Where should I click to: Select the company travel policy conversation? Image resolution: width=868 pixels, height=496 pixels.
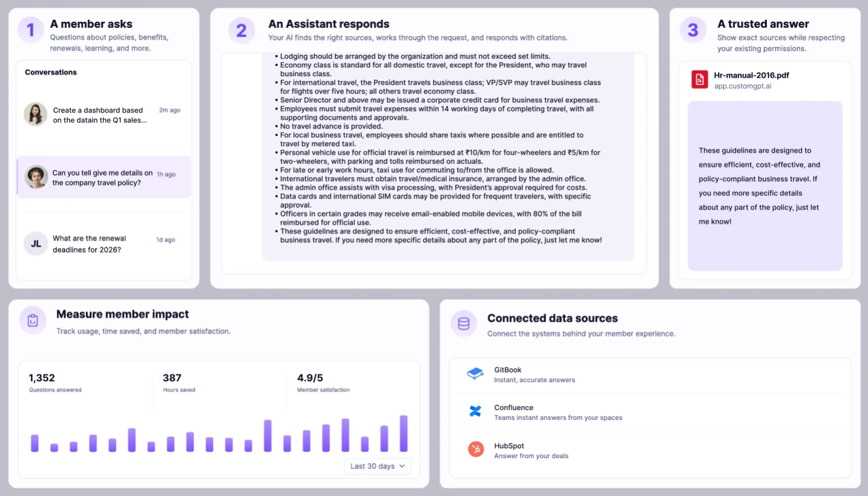pos(104,177)
